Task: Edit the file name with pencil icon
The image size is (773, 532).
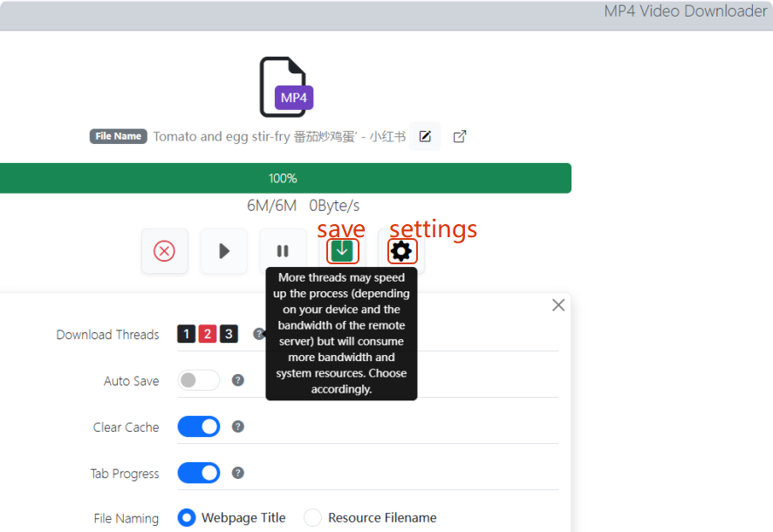Action: [x=425, y=136]
